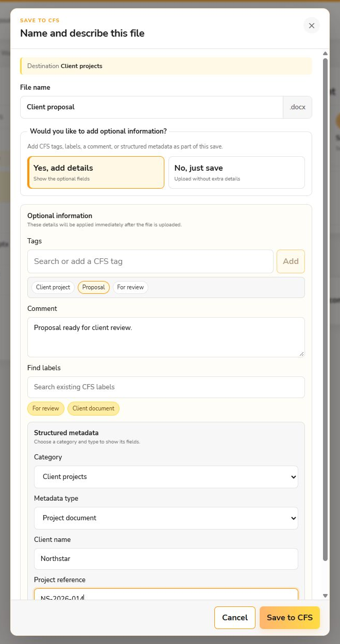Toggle the "For review" tag chip
The width and height of the screenshot is (340, 644).
pyautogui.click(x=130, y=287)
